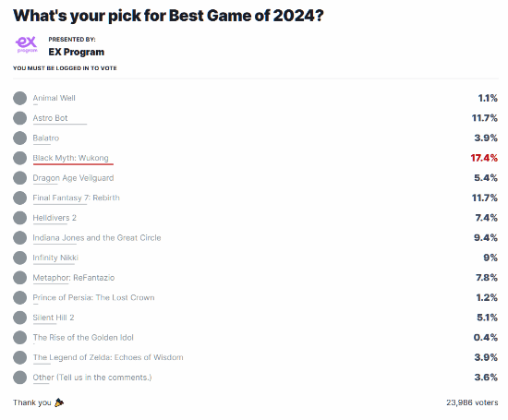The width and height of the screenshot is (508, 420).
Task: Pick the Dragon Age Veilguard radio button
Action: click(x=19, y=178)
